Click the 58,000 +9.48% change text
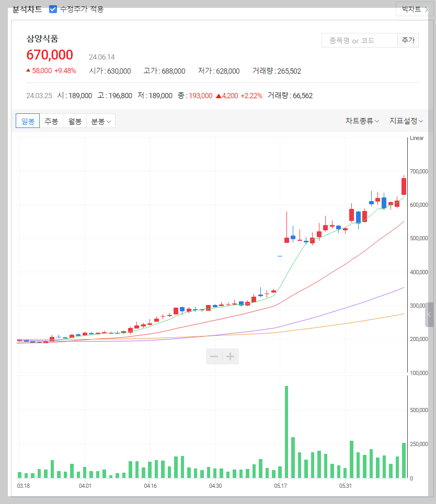This screenshot has width=436, height=504. click(x=51, y=71)
